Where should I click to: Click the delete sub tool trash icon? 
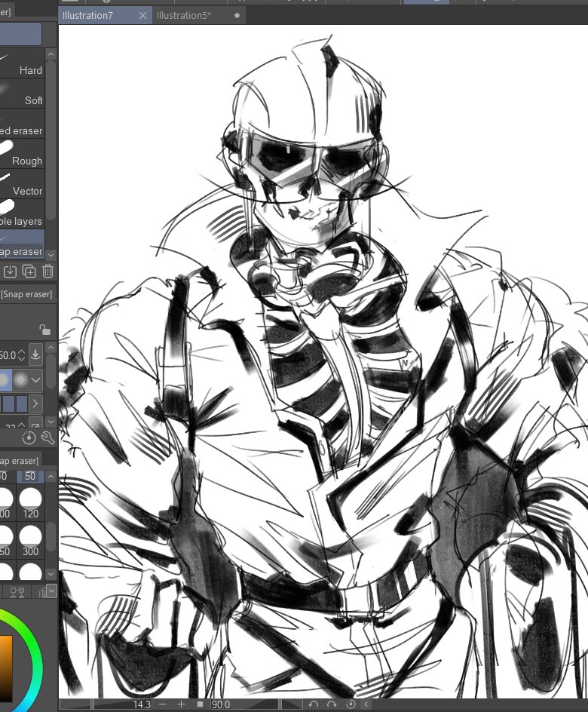47,272
